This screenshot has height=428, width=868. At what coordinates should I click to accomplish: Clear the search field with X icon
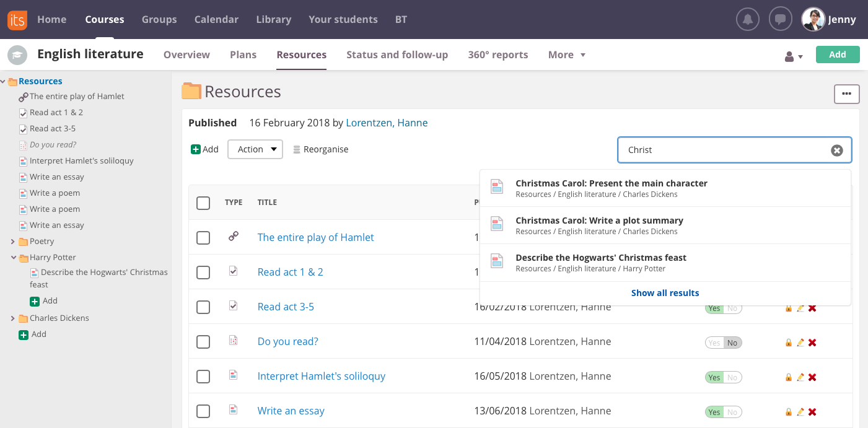(x=836, y=151)
